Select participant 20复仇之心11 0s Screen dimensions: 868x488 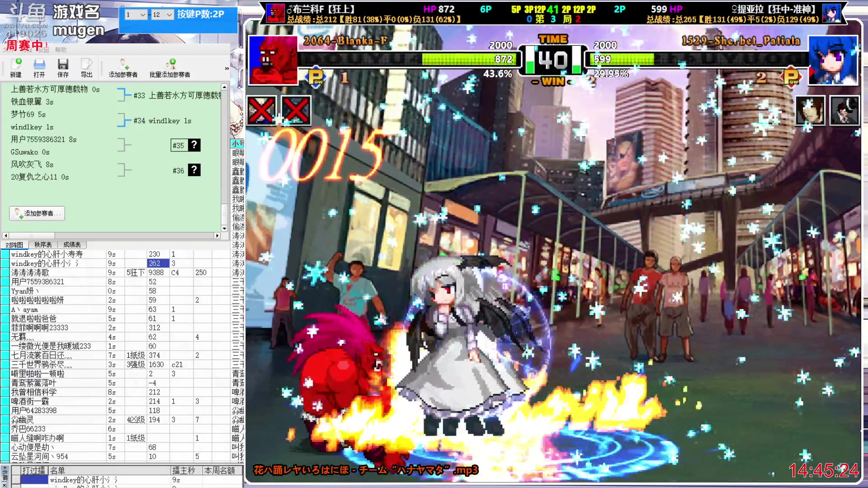click(x=40, y=177)
